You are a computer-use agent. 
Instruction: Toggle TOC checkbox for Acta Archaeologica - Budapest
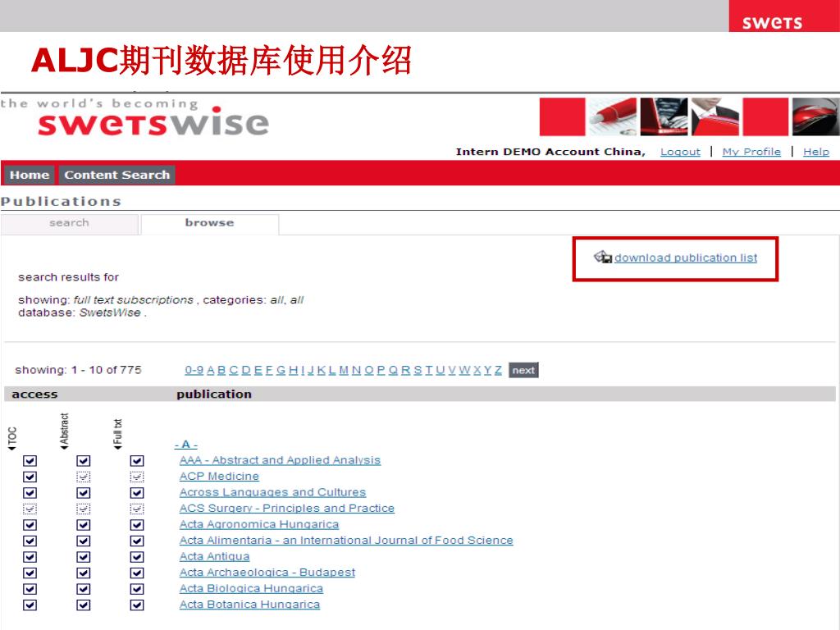coord(30,573)
